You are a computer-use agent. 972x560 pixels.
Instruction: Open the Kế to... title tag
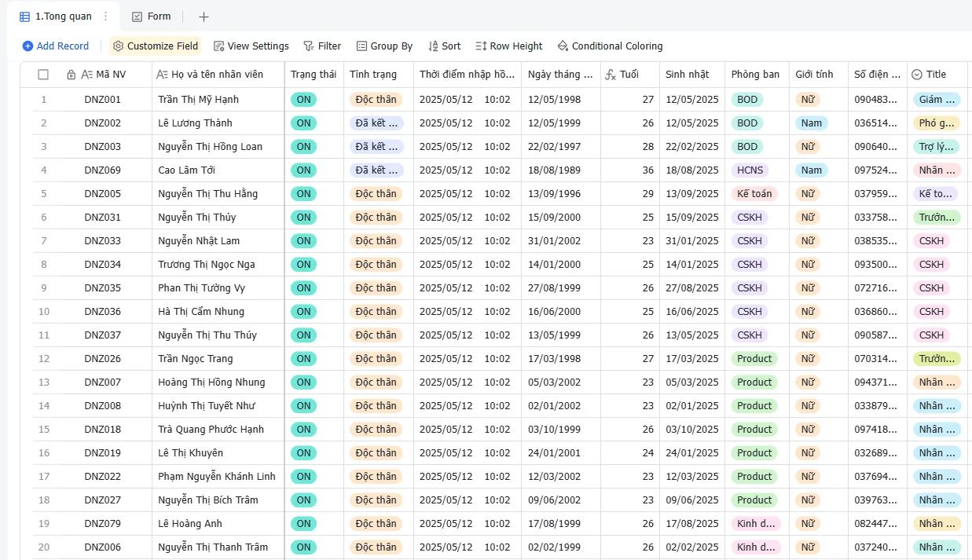tap(935, 194)
